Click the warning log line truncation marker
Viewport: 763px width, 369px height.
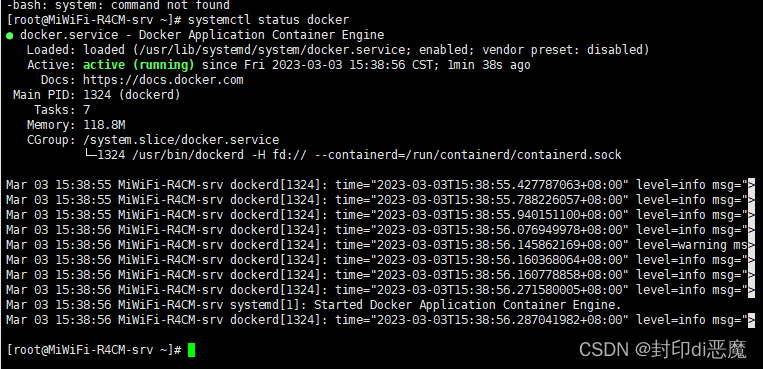pos(751,245)
